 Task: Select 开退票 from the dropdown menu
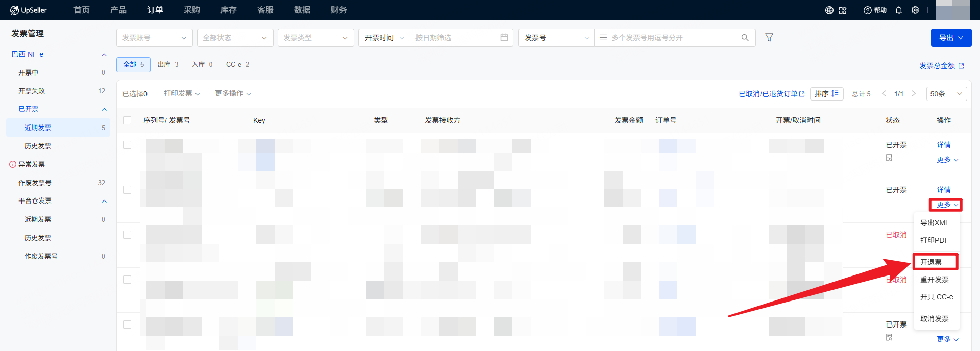pyautogui.click(x=931, y=262)
